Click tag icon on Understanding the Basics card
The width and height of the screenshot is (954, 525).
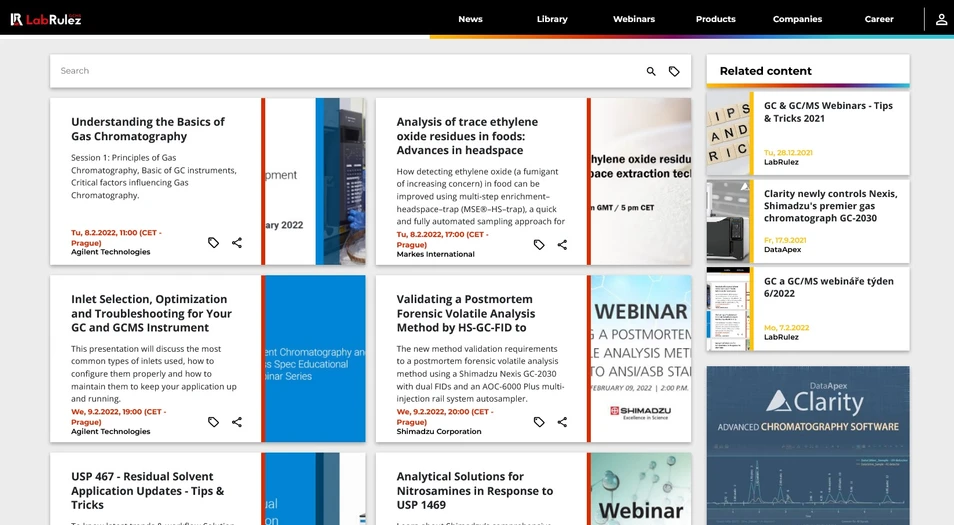(x=213, y=243)
